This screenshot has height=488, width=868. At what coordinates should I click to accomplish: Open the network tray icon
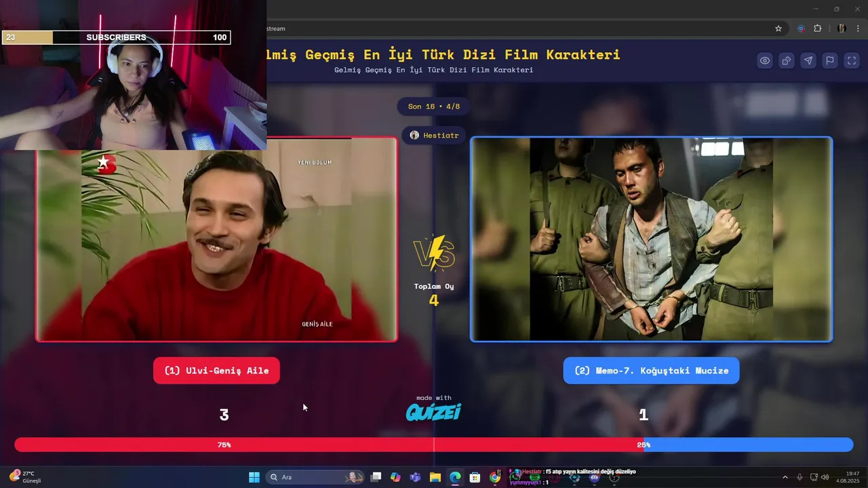coord(814,477)
